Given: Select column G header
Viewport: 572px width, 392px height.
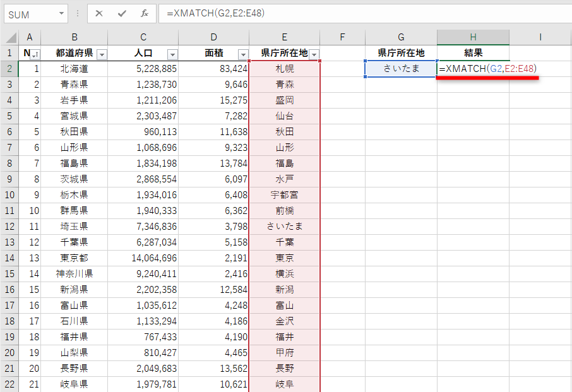Looking at the screenshot, I should click(x=401, y=37).
